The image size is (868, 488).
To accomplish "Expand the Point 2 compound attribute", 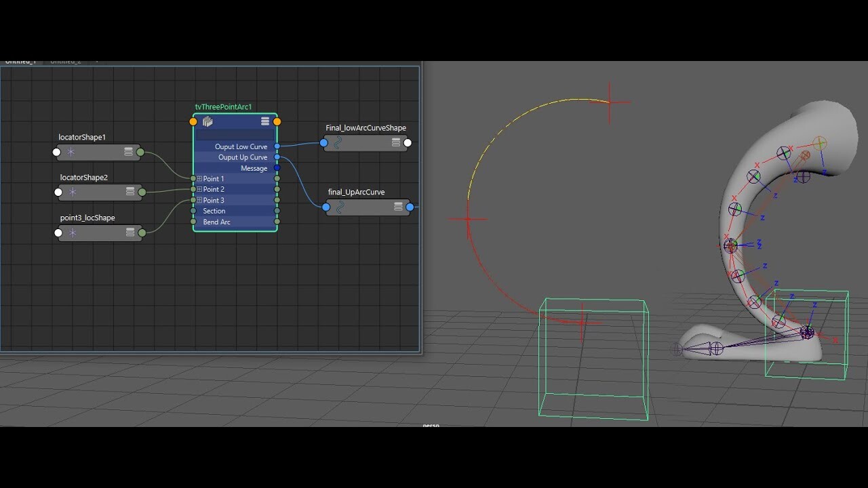I will pos(198,189).
